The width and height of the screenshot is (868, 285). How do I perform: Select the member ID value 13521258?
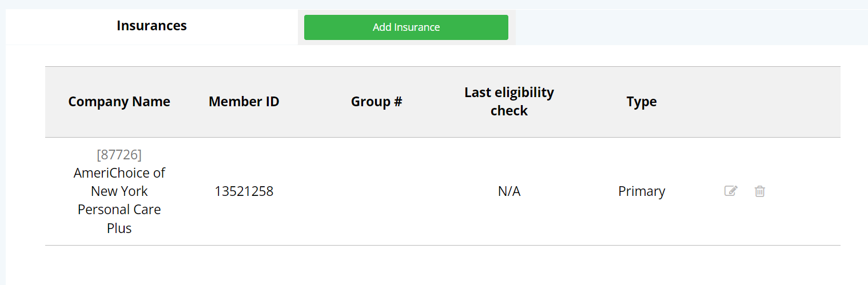tap(244, 191)
